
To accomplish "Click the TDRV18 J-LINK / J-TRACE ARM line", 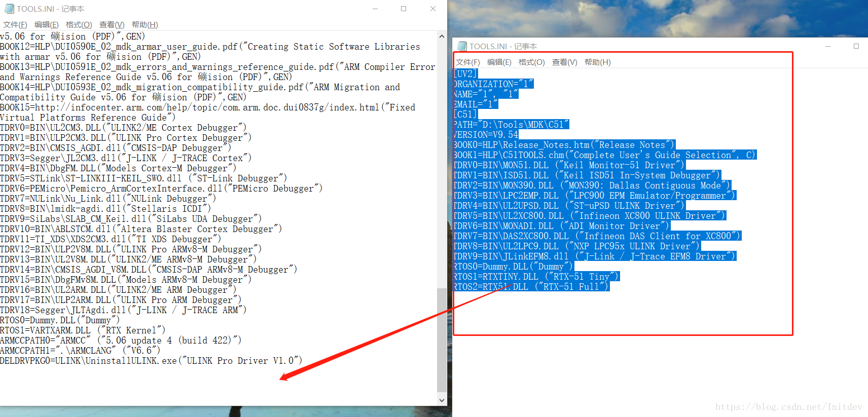I will (123, 310).
